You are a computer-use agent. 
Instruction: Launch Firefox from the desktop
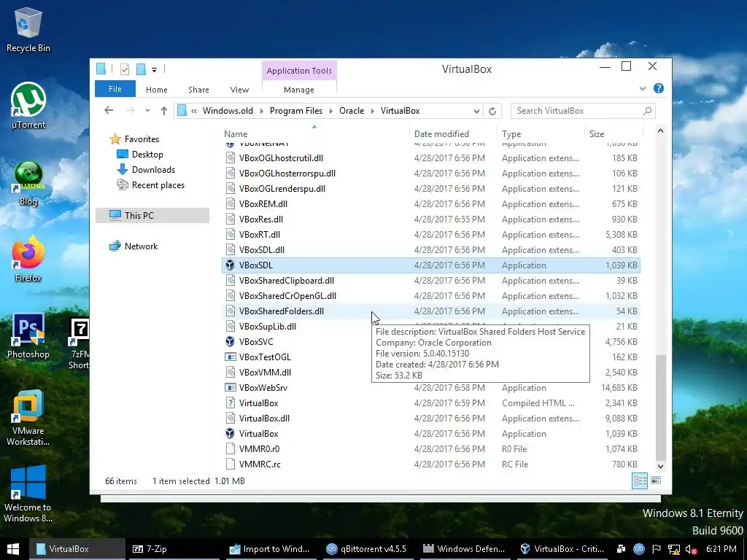tap(28, 259)
